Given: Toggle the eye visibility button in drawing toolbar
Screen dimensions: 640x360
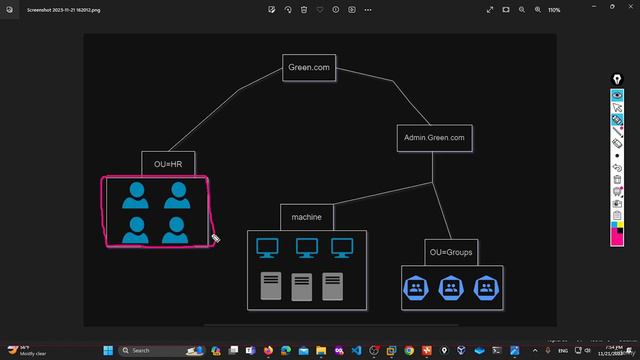Looking at the screenshot, I should tap(617, 96).
